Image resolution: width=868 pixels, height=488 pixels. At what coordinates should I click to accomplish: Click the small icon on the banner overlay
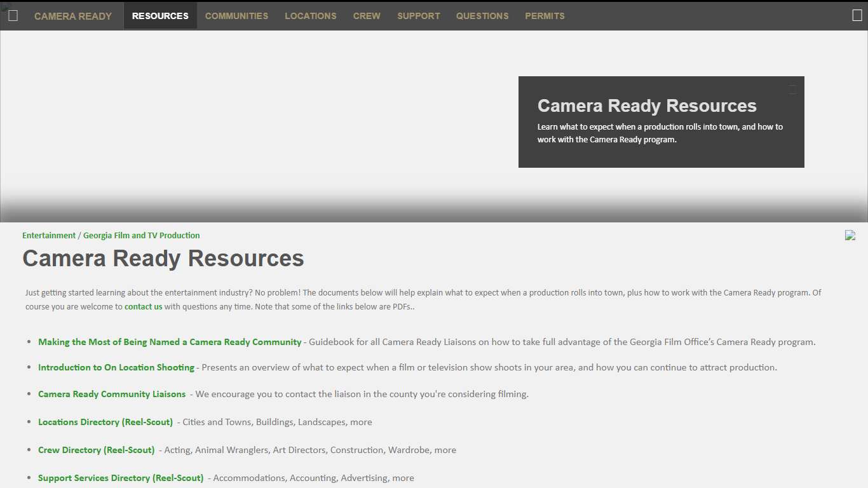click(792, 89)
